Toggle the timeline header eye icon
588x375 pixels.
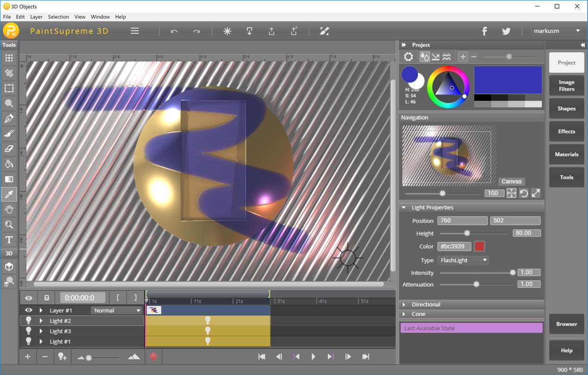29,298
